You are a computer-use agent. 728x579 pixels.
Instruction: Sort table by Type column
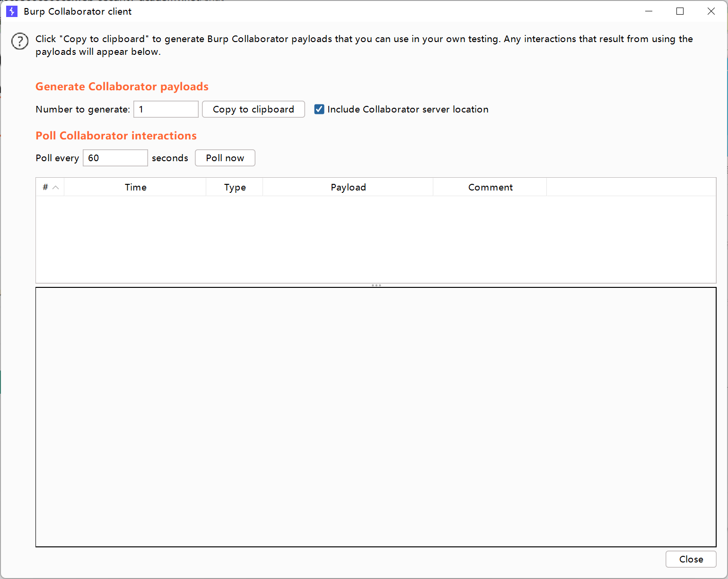235,187
